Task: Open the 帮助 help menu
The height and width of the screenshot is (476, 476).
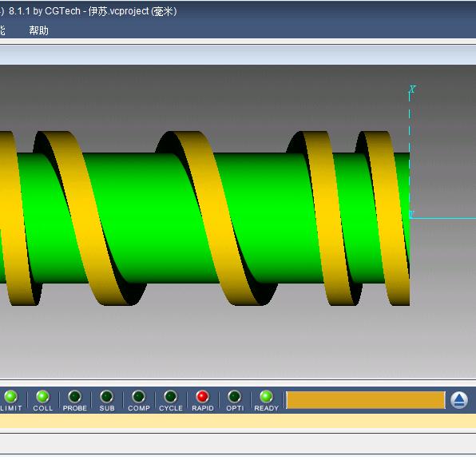Action: point(38,30)
